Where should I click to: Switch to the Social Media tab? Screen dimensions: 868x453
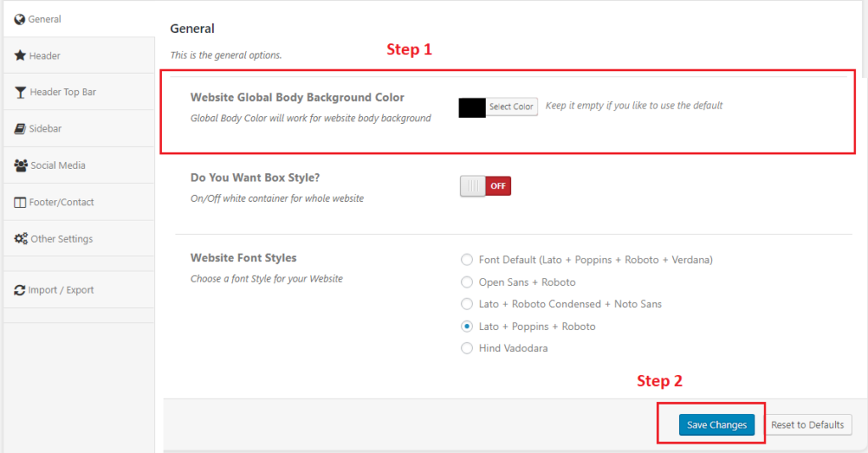[x=58, y=165]
